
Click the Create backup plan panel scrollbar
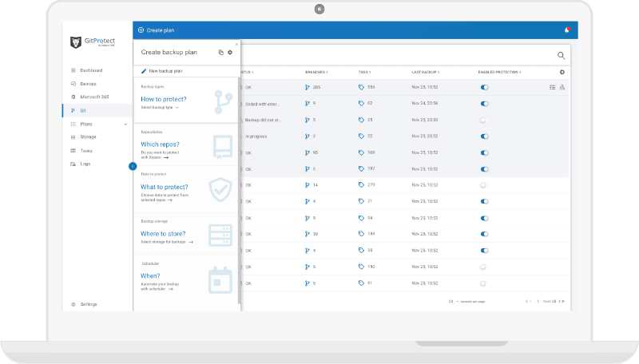(x=239, y=192)
